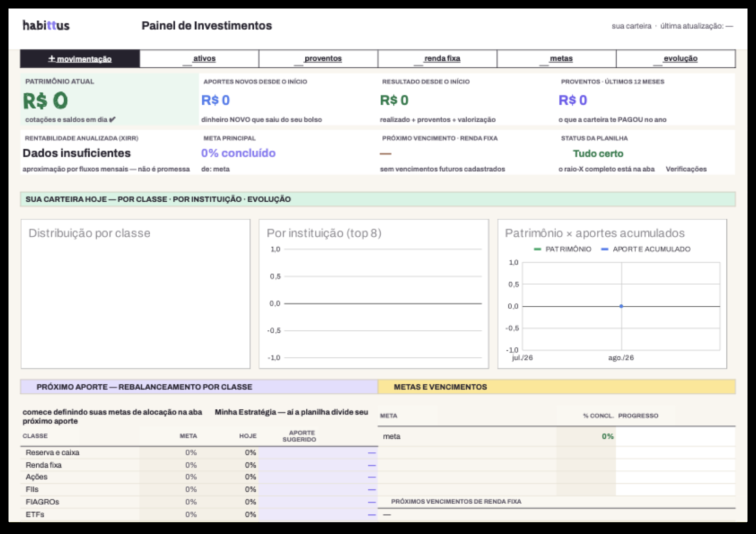This screenshot has width=756, height=534.
Task: Click the 'Verificações' link text
Action: pos(686,169)
